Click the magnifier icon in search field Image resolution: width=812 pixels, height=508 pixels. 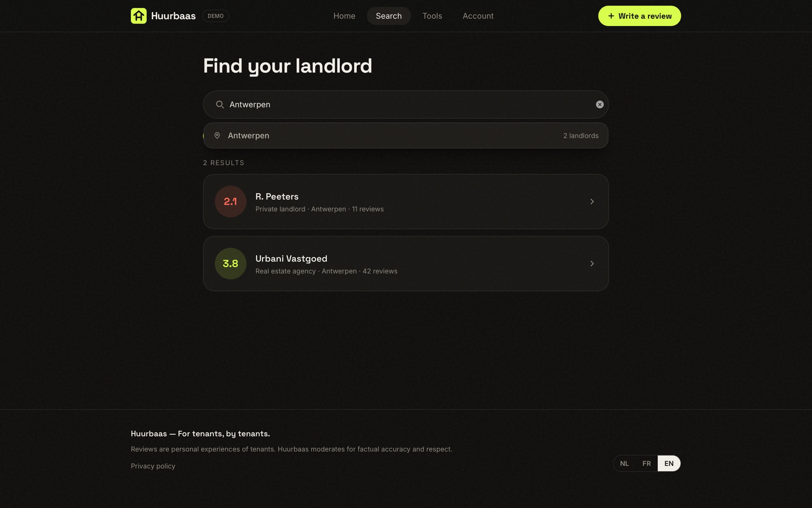point(220,104)
